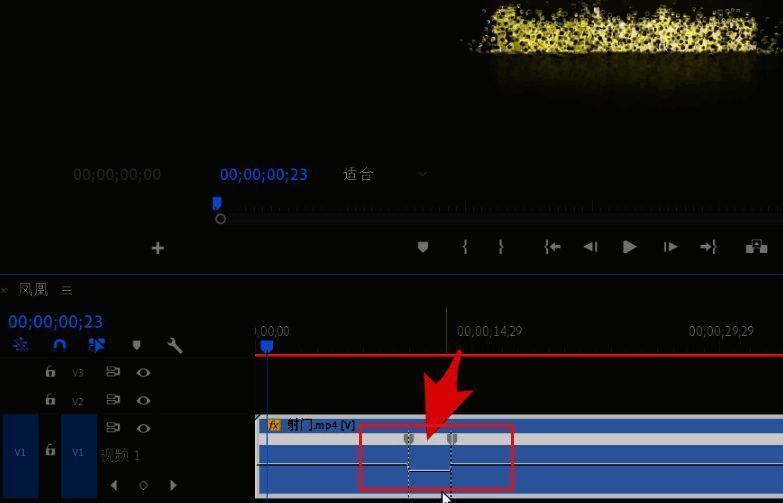
Task: Go to Out point in monitor
Action: click(708, 247)
